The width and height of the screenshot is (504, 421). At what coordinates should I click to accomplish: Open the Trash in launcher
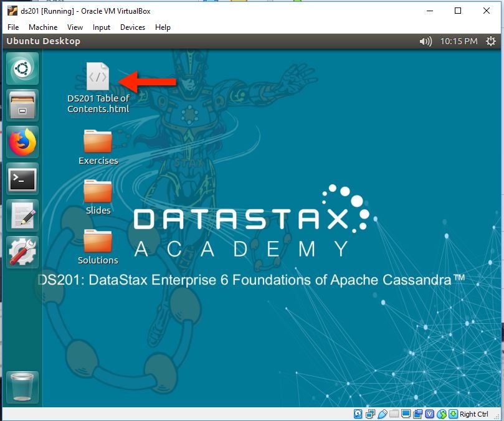[22, 387]
